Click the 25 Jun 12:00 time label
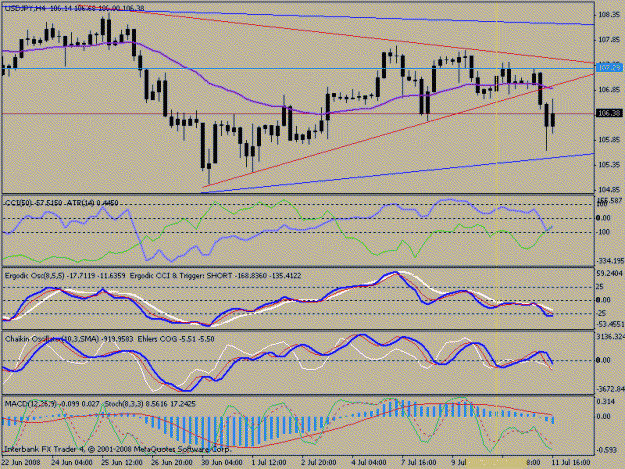 [x=122, y=463]
